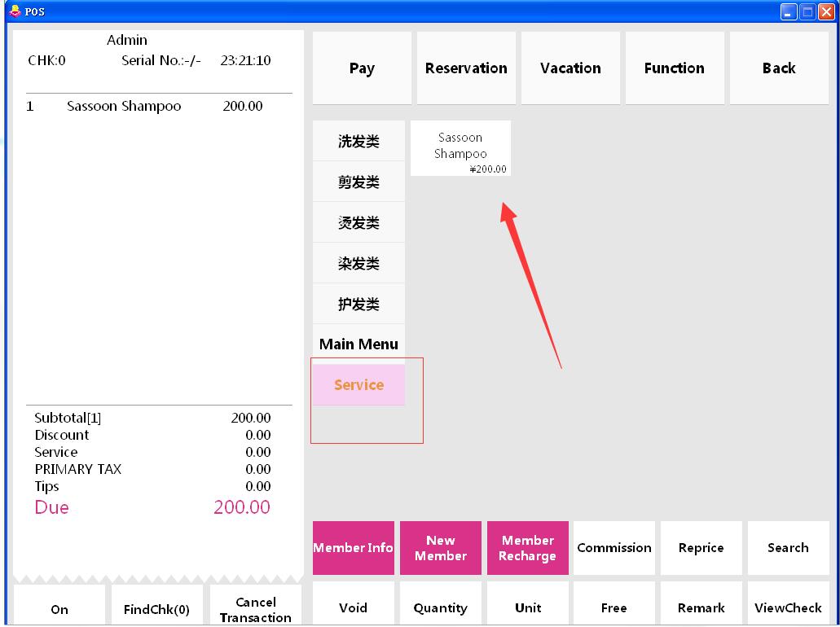
Task: Click the Serial No. label
Action: point(161,60)
